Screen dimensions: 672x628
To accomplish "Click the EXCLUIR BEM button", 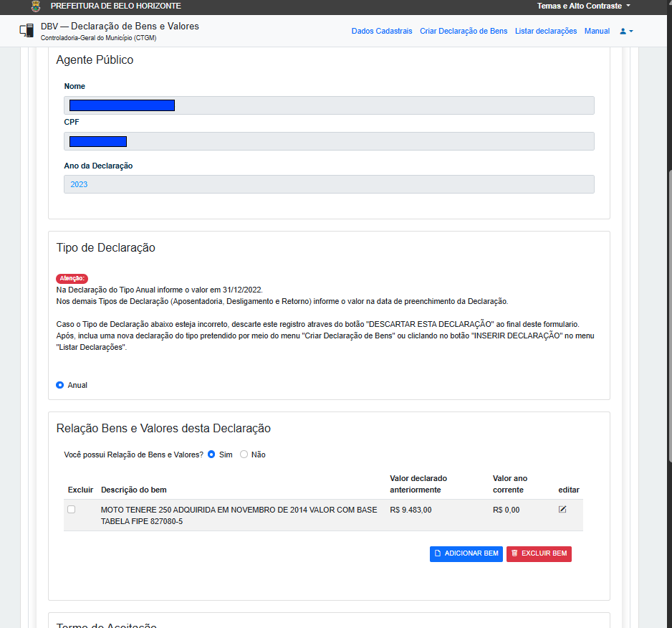I will tap(539, 553).
